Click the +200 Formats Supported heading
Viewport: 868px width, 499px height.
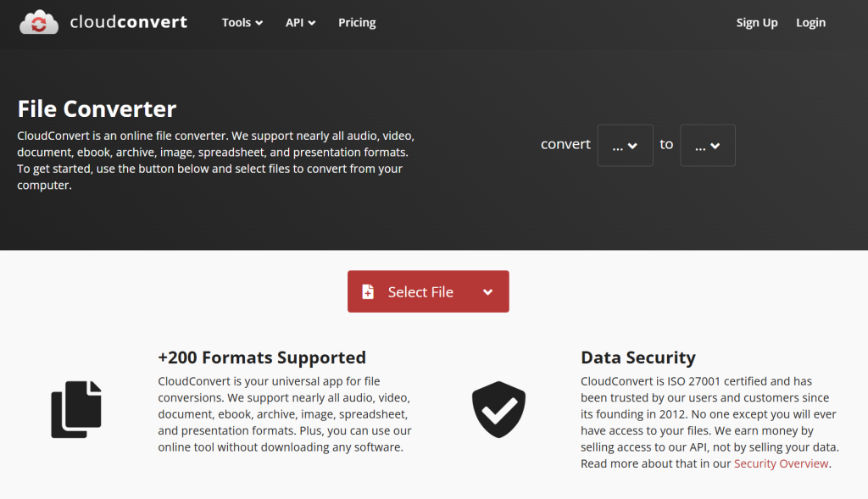tap(262, 358)
